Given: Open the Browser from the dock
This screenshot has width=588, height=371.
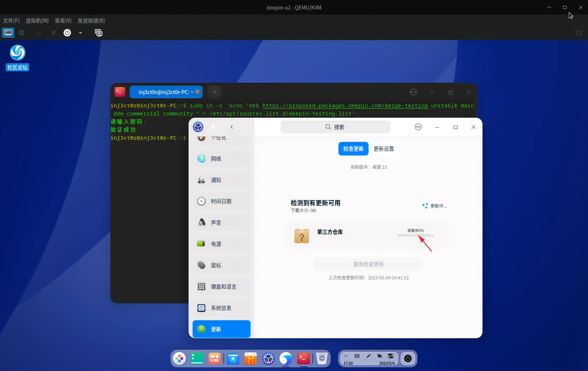Looking at the screenshot, I should 286,358.
